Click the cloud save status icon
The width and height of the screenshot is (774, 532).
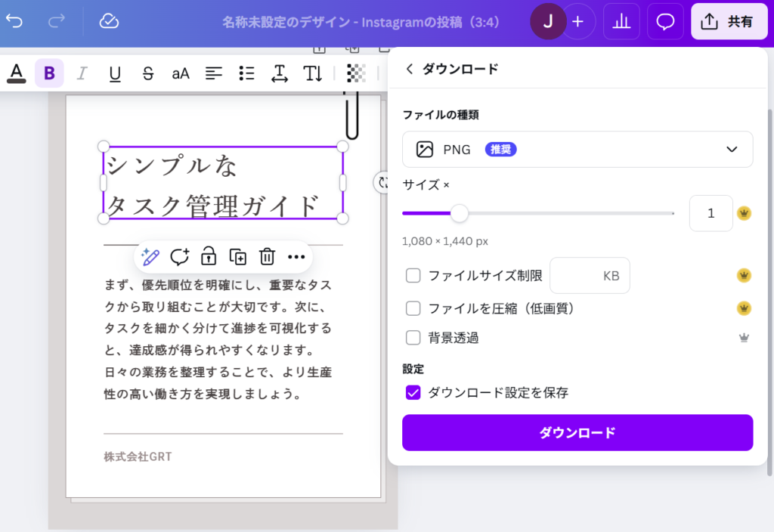tap(109, 21)
